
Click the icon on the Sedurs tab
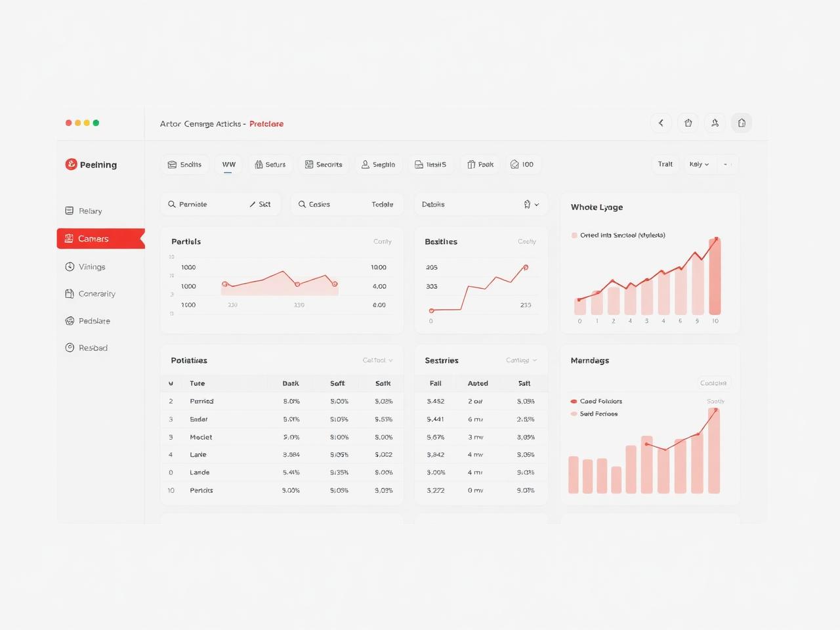click(x=259, y=165)
